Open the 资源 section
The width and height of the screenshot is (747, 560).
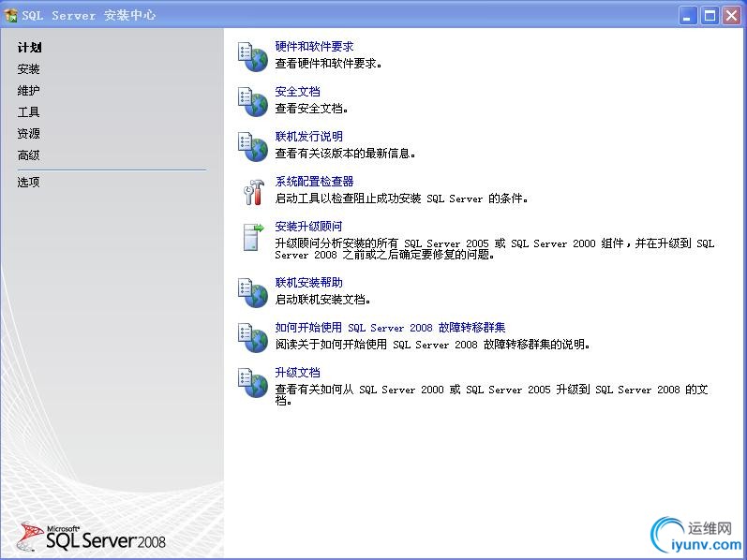pos(28,133)
